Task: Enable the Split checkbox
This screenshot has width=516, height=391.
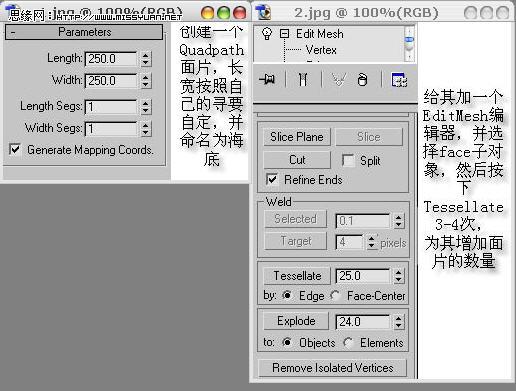Action: point(348,160)
